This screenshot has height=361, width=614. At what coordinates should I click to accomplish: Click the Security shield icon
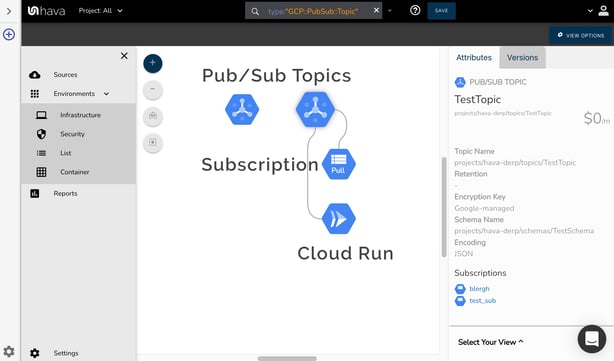[x=42, y=134]
